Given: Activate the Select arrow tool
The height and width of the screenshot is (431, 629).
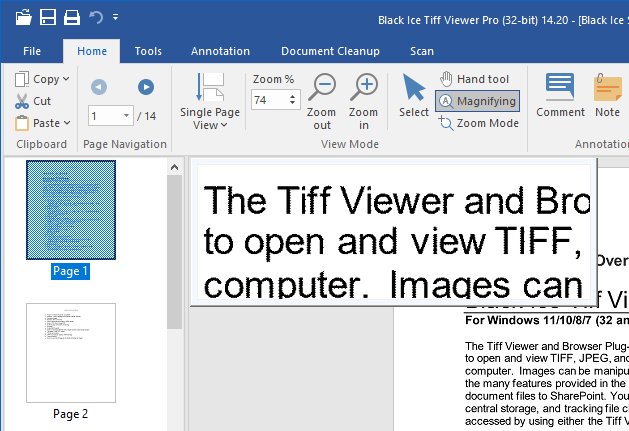Looking at the screenshot, I should (414, 96).
